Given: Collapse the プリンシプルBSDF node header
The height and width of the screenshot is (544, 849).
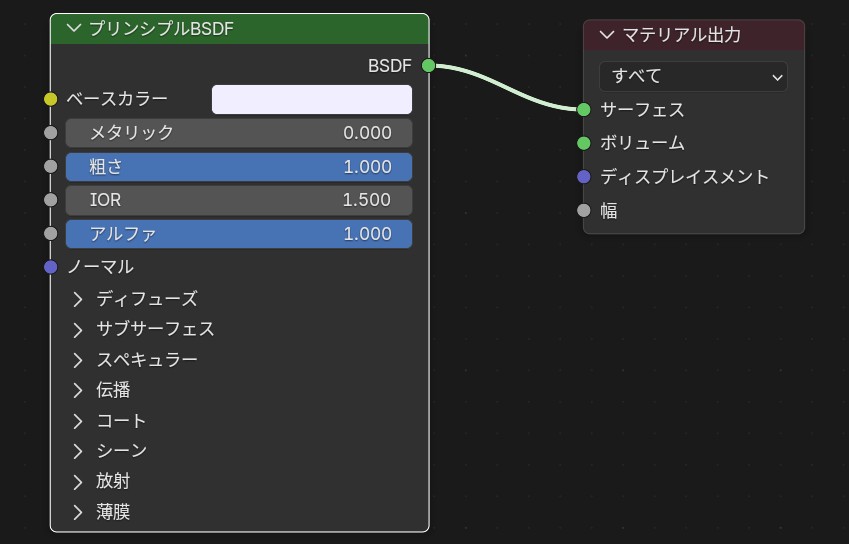Looking at the screenshot, I should point(73,29).
